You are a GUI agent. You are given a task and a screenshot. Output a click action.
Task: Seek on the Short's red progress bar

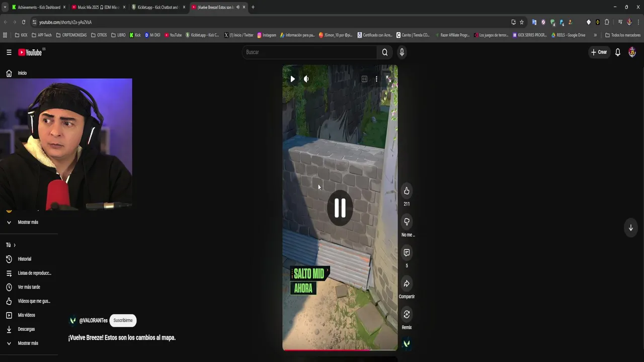coord(340,350)
